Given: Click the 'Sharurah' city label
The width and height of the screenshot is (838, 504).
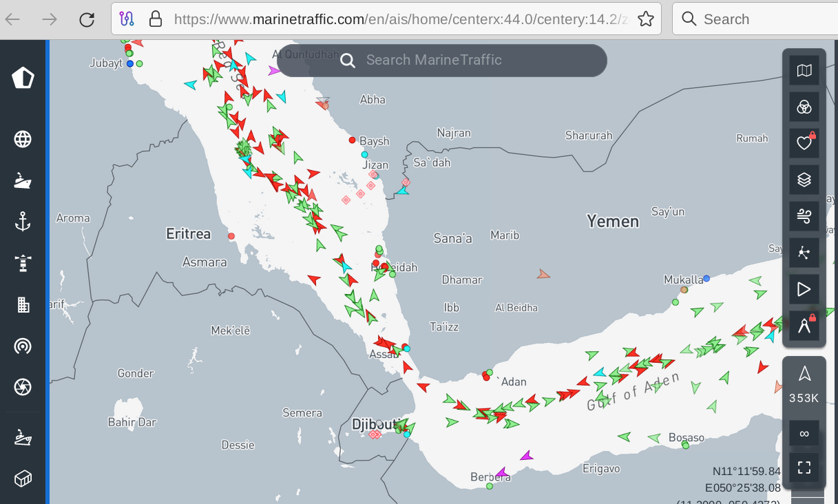Looking at the screenshot, I should (589, 135).
